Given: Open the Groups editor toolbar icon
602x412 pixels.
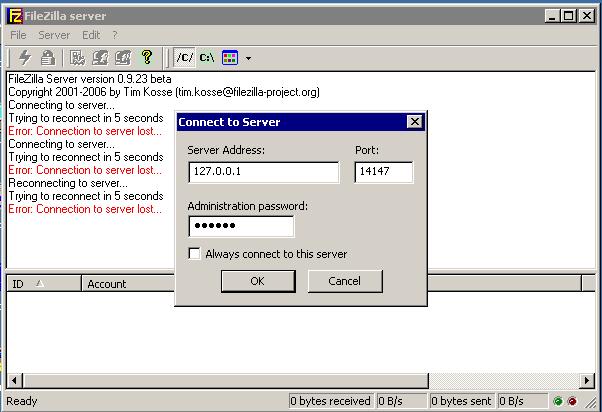Looking at the screenshot, I should (x=123, y=58).
